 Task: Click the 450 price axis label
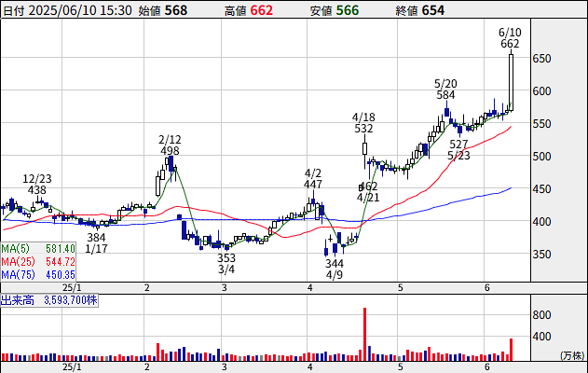542,189
